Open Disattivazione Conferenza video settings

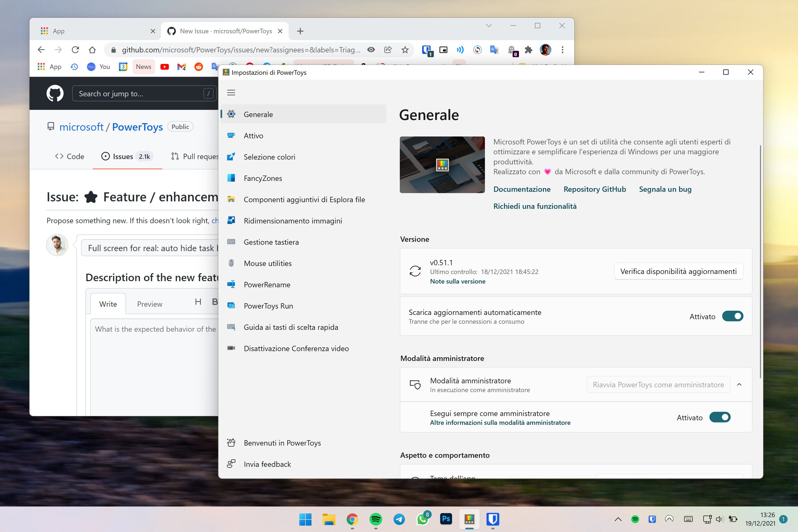pyautogui.click(x=296, y=348)
